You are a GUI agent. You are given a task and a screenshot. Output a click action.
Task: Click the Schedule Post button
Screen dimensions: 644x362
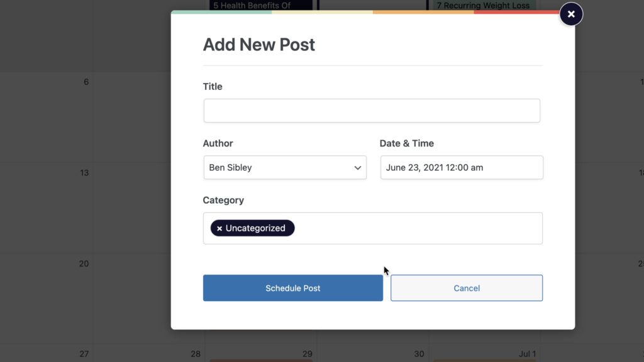(293, 288)
